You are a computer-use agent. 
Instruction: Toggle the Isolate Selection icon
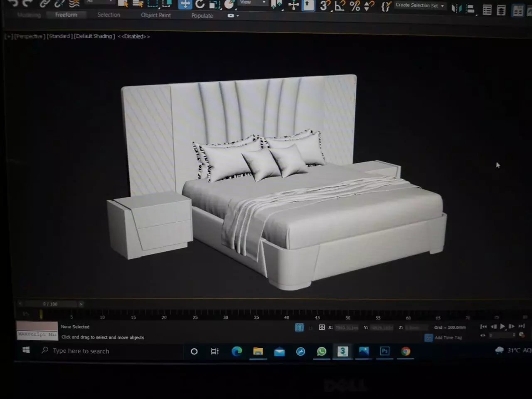[299, 327]
